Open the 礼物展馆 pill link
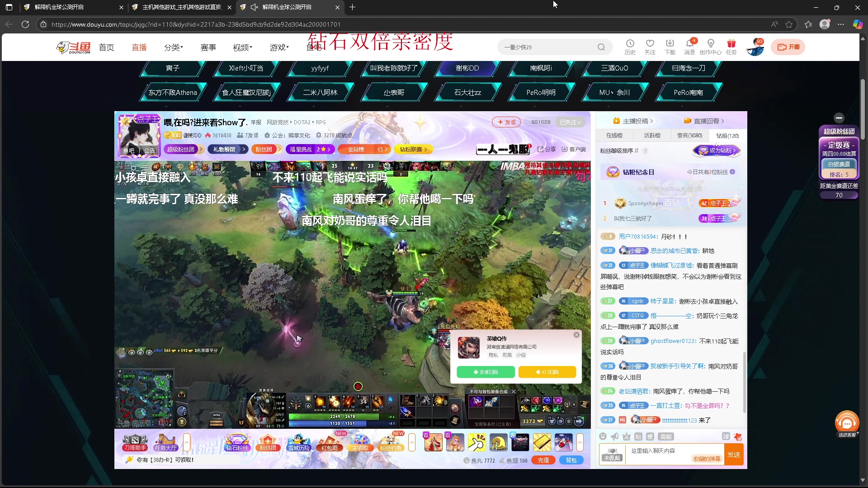The width and height of the screenshot is (868, 488). point(227,150)
